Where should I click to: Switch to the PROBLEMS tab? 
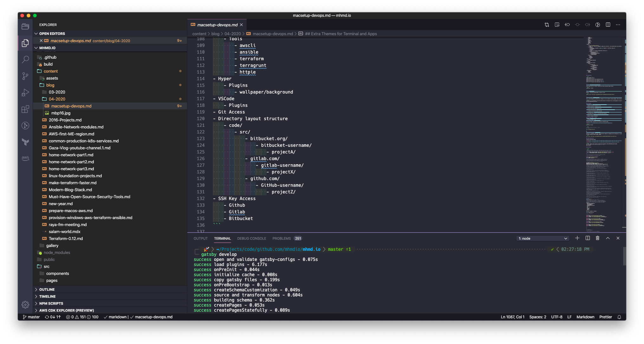[x=281, y=238]
